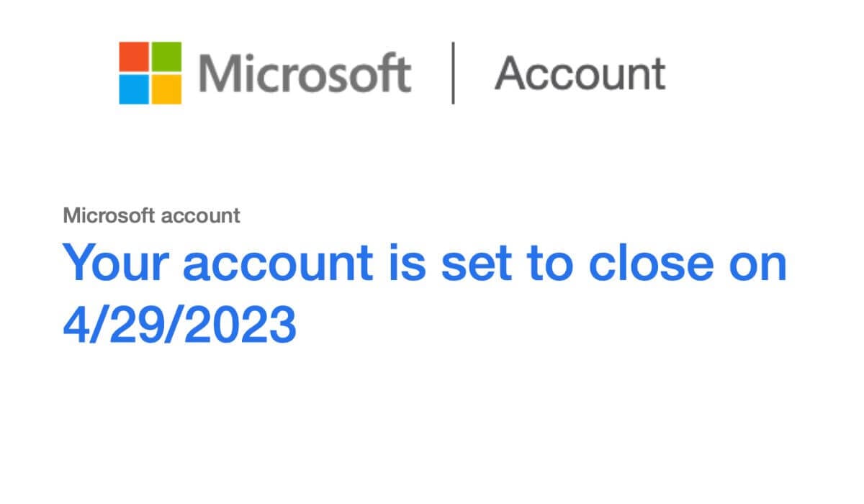
Task: Click the yellow square of Microsoft logo
Action: point(166,89)
